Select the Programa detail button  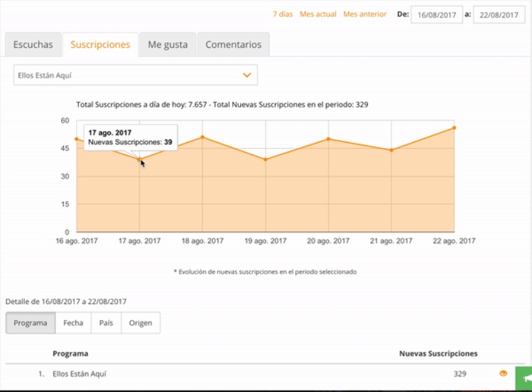coord(30,323)
